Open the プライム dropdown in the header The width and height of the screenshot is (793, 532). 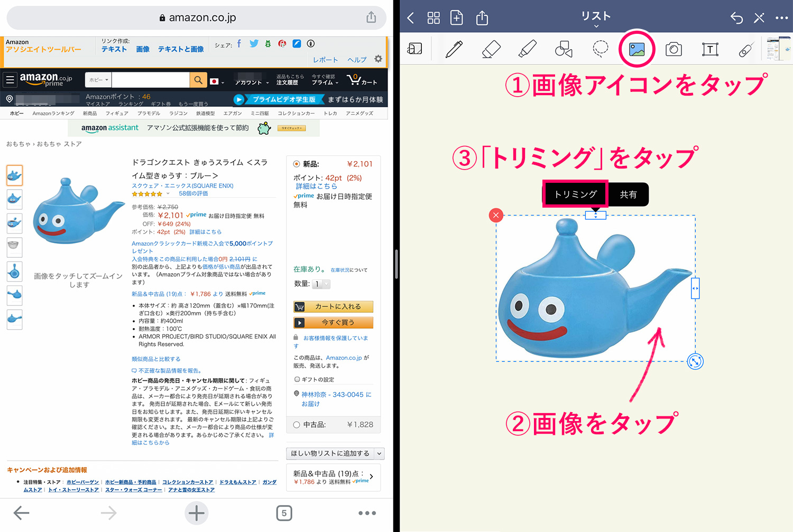(x=325, y=80)
